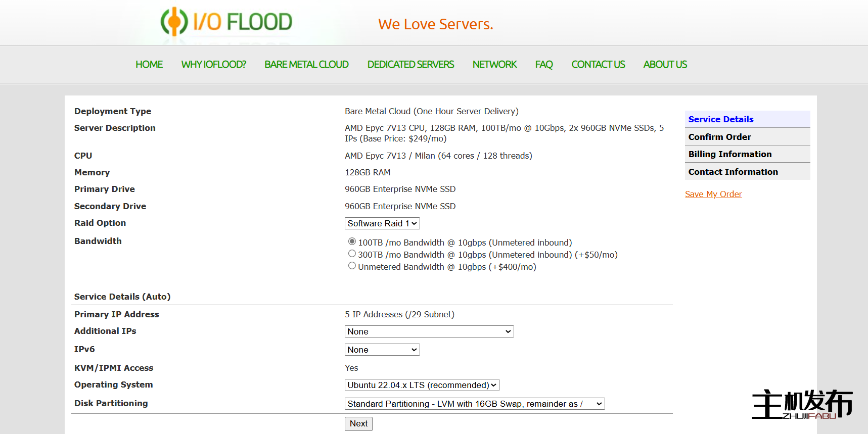
Task: Open the Operating System dropdown
Action: tap(422, 385)
